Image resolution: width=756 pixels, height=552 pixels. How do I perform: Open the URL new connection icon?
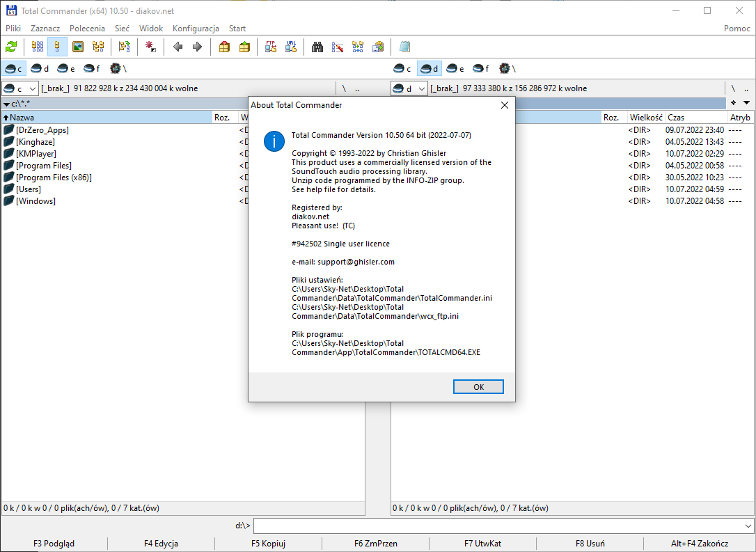(291, 47)
